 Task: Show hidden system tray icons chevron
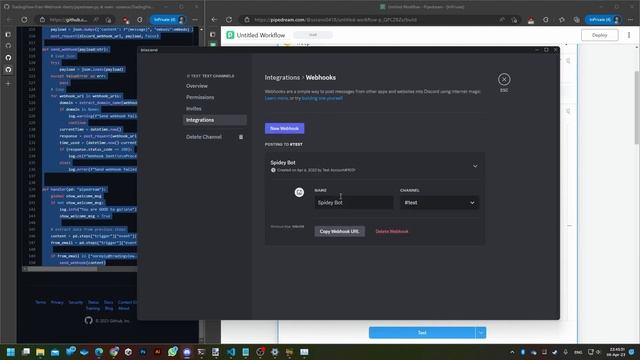[x=512, y=352]
